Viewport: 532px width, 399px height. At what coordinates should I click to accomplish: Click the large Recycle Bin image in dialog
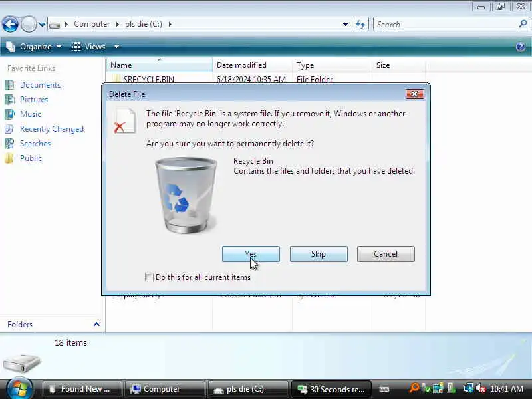[186, 195]
